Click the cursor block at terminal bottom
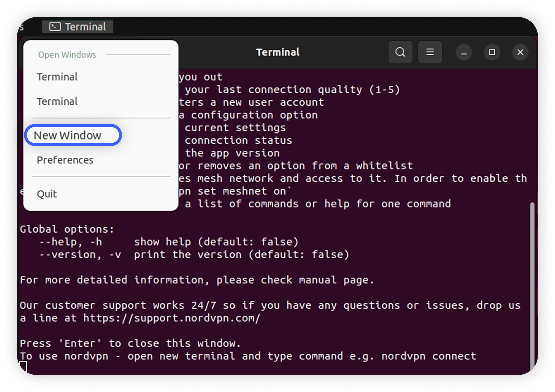The height and width of the screenshot is (392, 555). coord(23,367)
